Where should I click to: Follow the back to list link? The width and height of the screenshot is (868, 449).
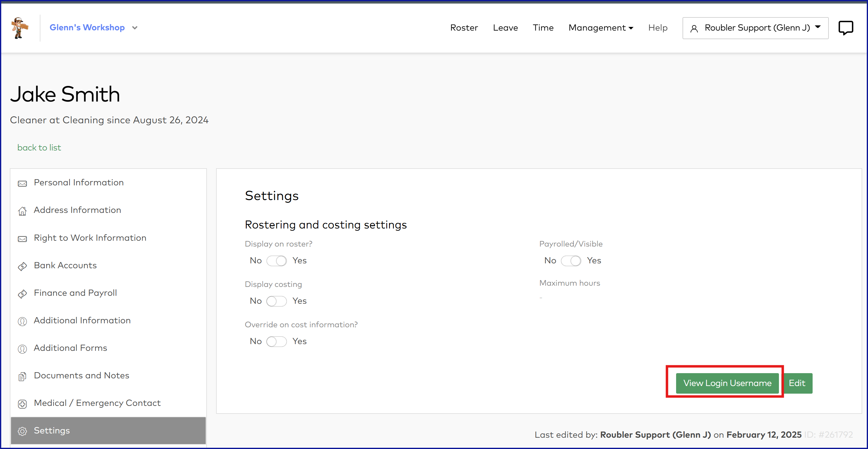[x=39, y=147]
